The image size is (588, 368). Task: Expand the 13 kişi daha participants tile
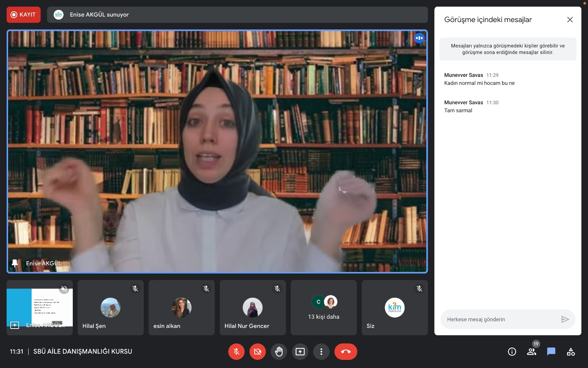324,308
